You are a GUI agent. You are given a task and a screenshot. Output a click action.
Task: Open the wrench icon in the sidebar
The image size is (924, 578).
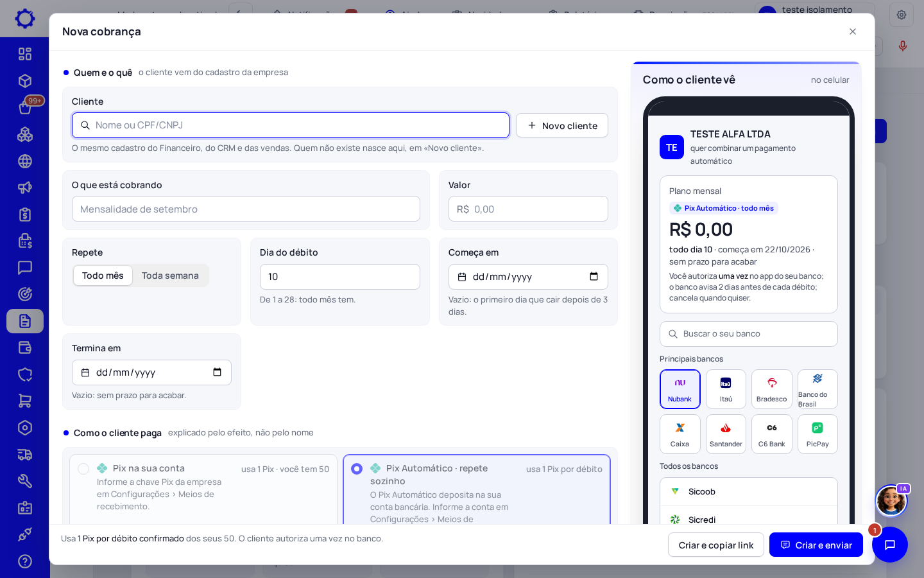pyautogui.click(x=25, y=481)
